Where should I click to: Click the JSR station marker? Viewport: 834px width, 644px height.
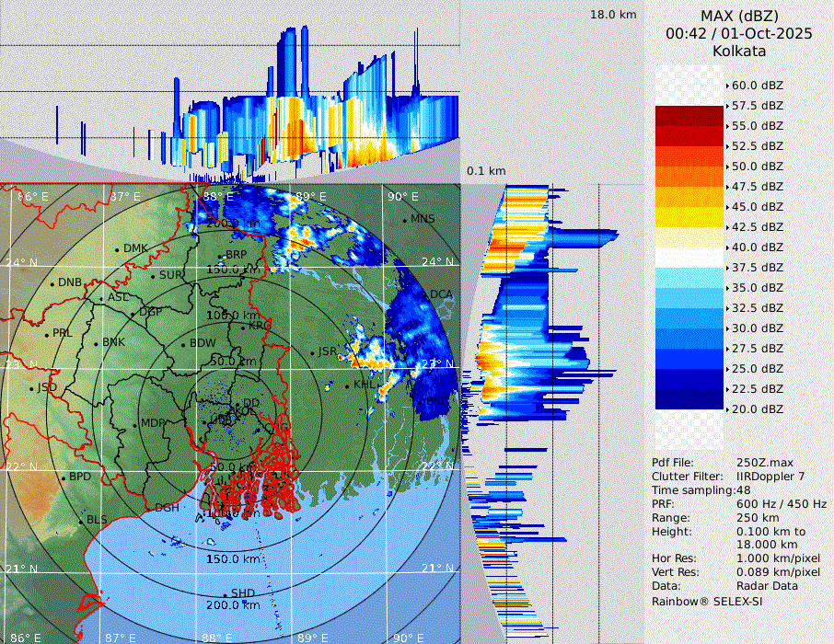click(313, 352)
